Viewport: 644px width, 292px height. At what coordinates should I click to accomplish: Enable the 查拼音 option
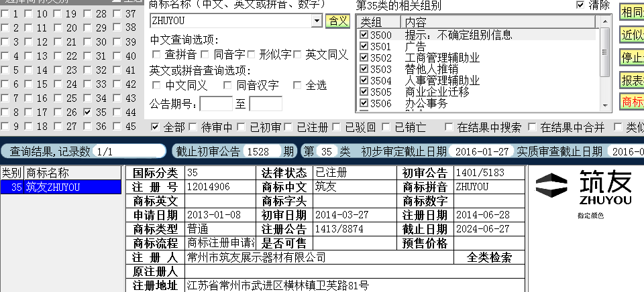pos(156,54)
